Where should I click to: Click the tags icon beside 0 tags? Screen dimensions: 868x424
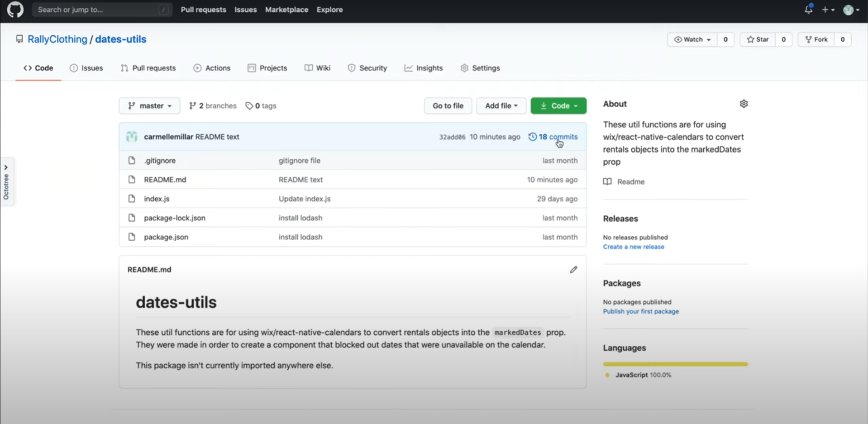[x=249, y=106]
